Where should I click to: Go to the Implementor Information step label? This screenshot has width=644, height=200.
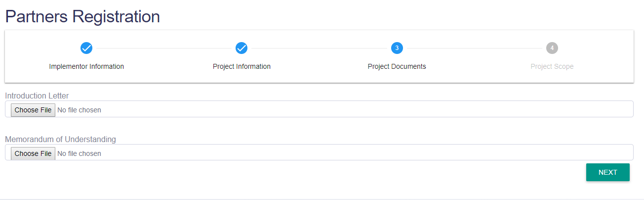click(86, 66)
